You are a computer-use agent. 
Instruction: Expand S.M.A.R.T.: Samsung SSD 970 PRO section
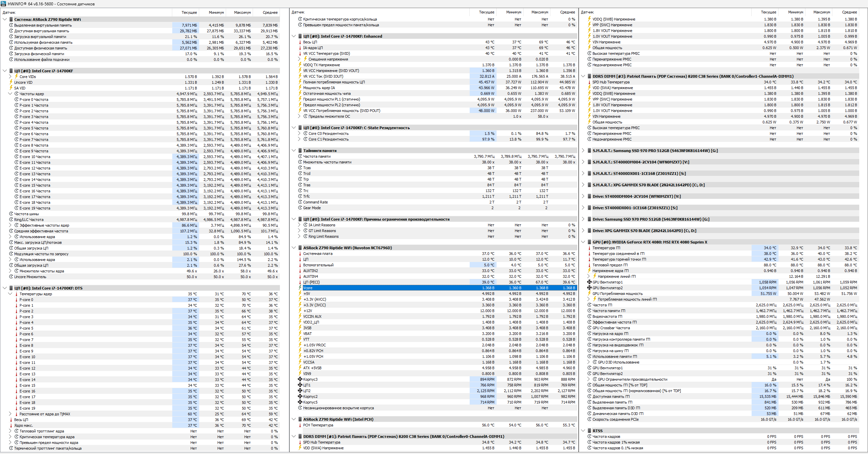pyautogui.click(x=583, y=151)
